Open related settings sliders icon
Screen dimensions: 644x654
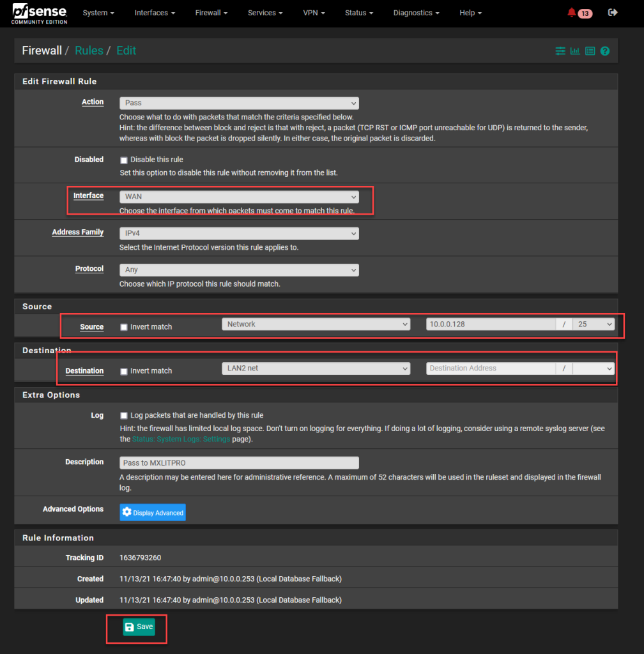click(560, 51)
